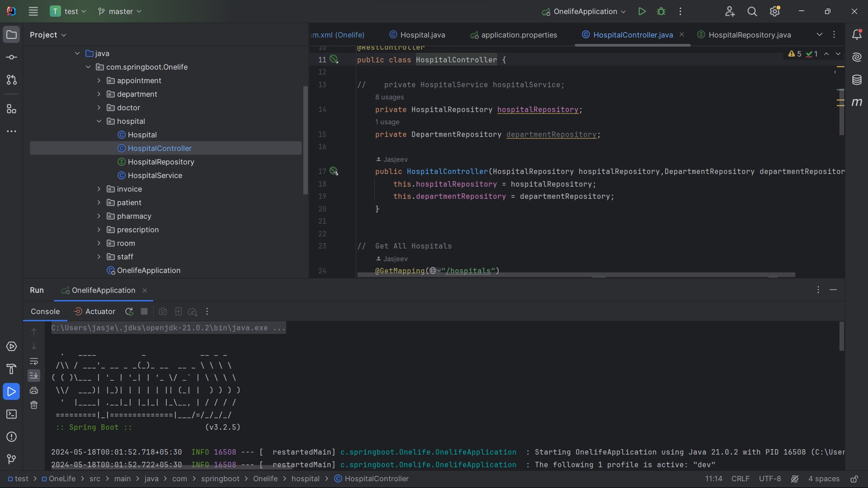The width and height of the screenshot is (868, 488).
Task: Switch to the pom.xml (Onelife) tab
Action: (338, 35)
